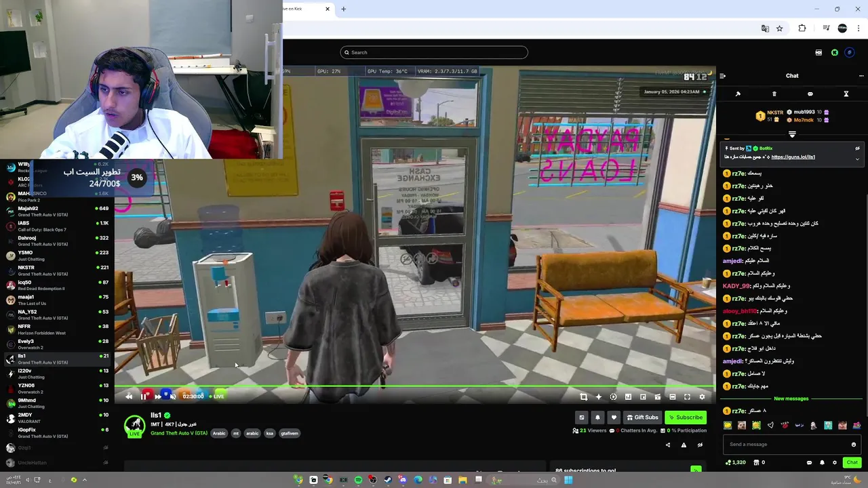Viewport: 868px width, 488px height.
Task: Click the green Subscribe button
Action: click(x=686, y=418)
